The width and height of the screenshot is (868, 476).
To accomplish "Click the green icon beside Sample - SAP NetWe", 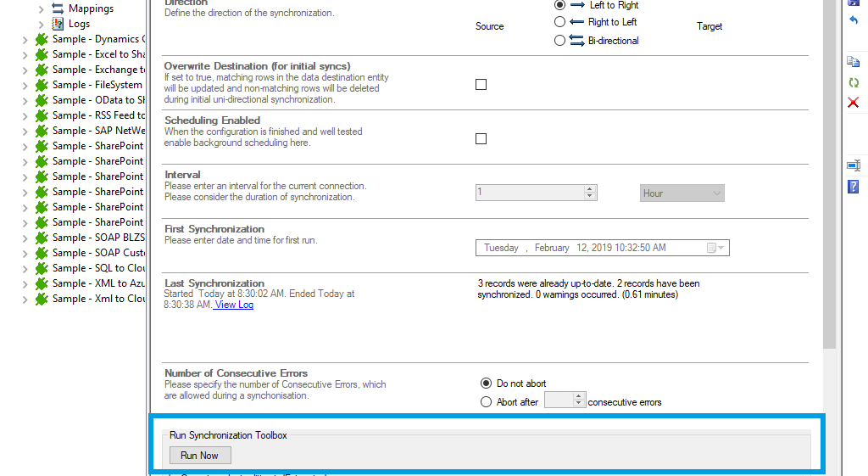I will tap(42, 131).
